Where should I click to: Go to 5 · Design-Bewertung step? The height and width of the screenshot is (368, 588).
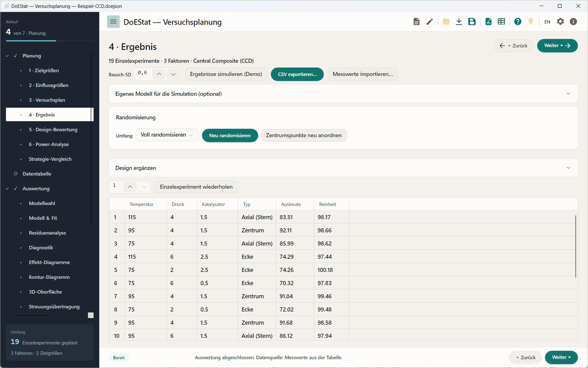[53, 130]
